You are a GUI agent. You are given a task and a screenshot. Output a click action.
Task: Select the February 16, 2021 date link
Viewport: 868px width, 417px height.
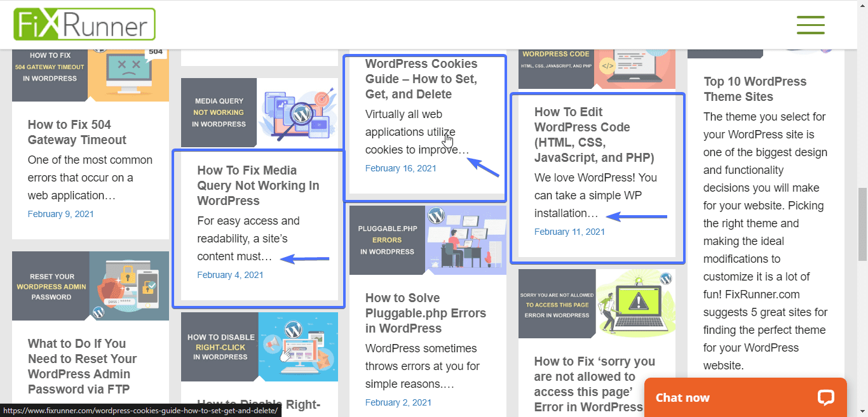coord(401,168)
